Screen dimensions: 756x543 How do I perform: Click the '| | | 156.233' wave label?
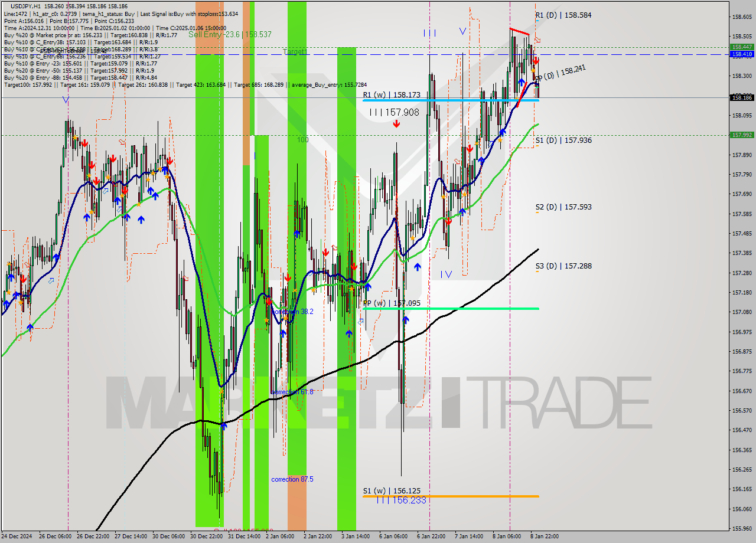tap(401, 500)
